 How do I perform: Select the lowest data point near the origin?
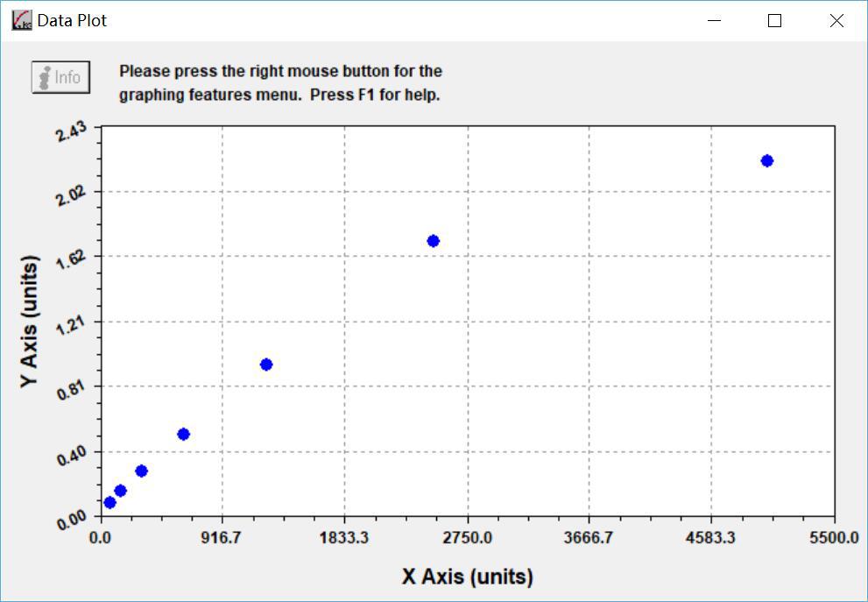(109, 503)
